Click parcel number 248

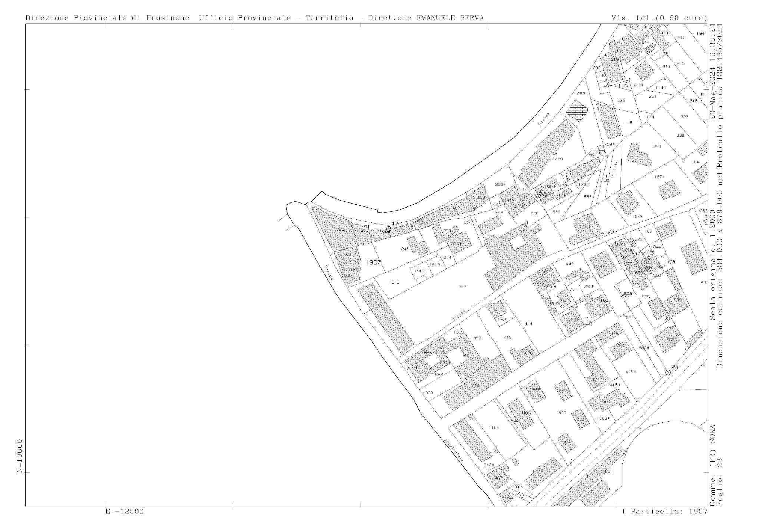[462, 286]
